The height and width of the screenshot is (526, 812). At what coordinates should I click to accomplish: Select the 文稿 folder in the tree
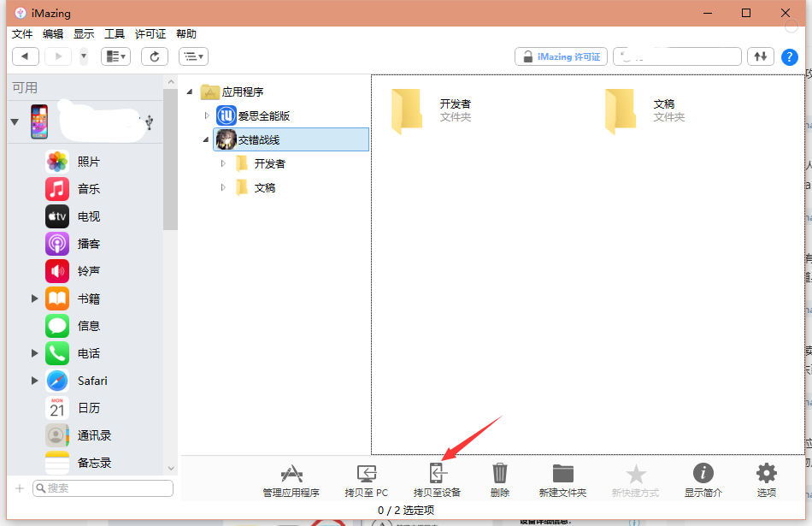(256, 187)
